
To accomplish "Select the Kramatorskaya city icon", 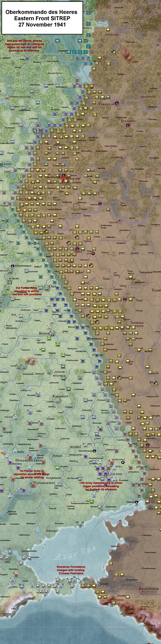I will click(94, 451).
